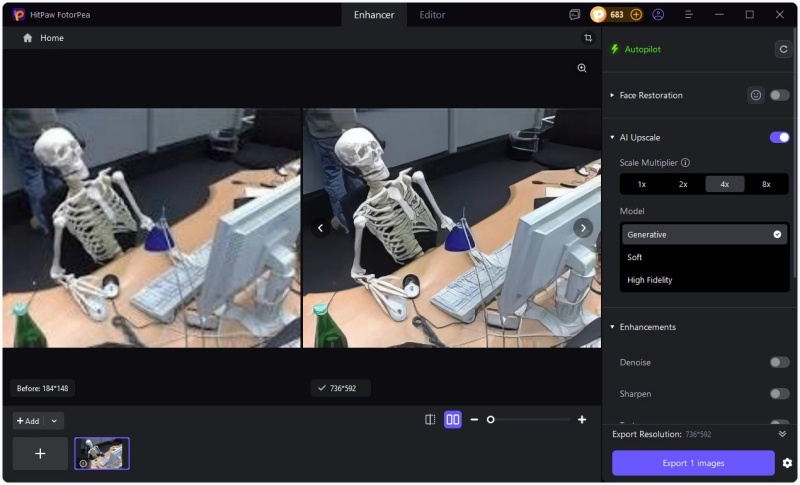
Task: Open the feedback message icon in title bar
Action: pos(574,15)
